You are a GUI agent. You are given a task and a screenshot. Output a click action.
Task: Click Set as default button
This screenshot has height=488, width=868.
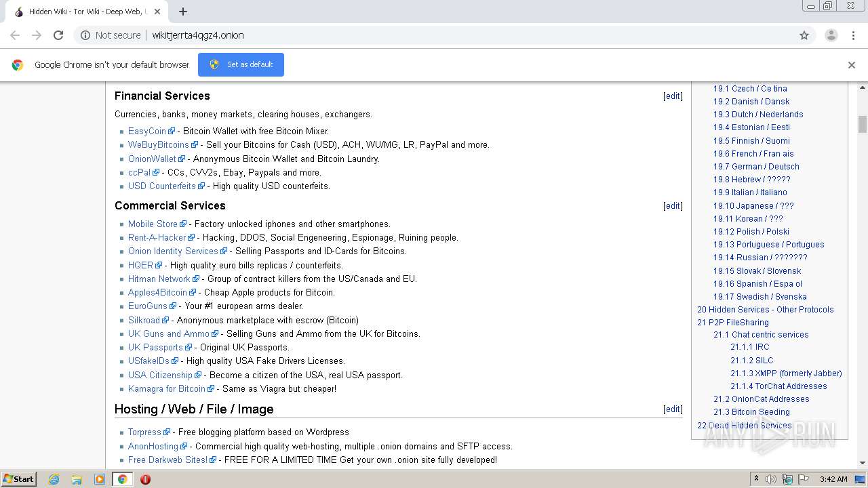(241, 64)
